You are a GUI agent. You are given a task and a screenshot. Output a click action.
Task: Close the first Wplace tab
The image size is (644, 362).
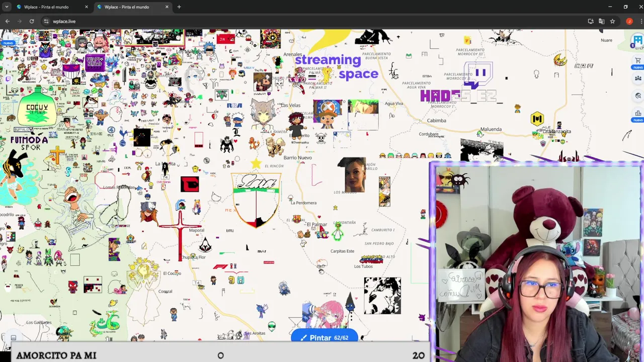86,7
